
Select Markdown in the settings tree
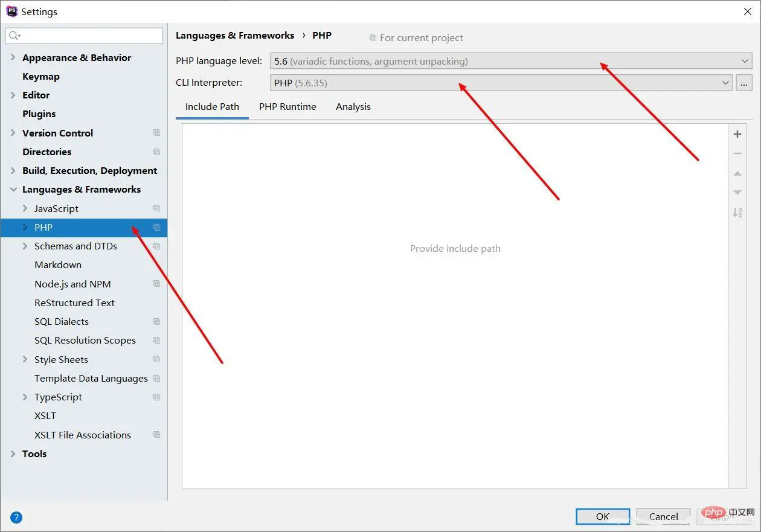click(x=58, y=264)
